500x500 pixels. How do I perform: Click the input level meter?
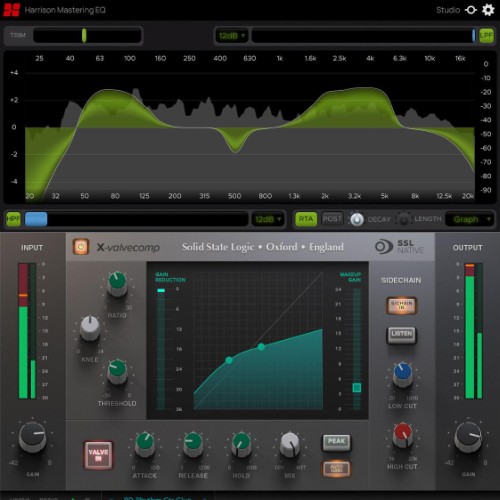(x=27, y=331)
